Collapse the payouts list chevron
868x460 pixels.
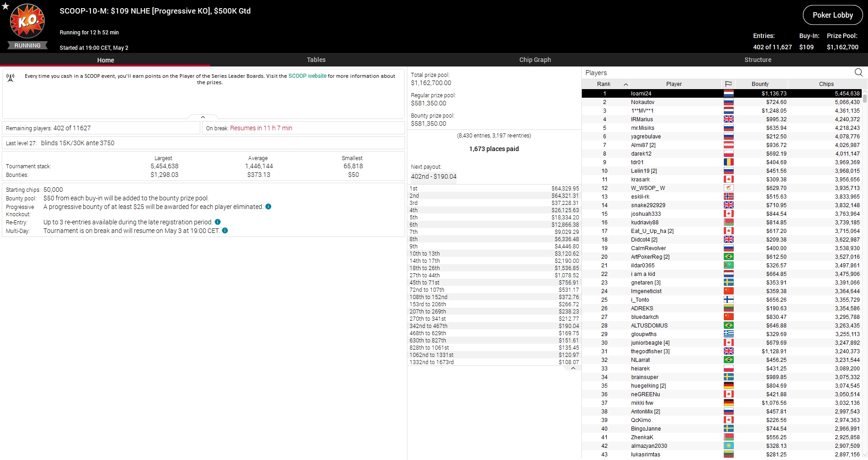pos(573,368)
